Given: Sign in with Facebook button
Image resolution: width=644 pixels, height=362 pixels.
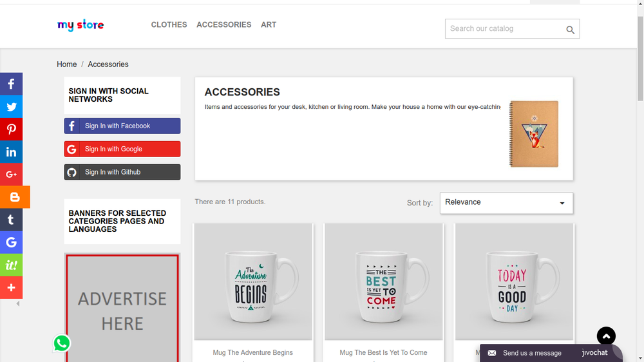Looking at the screenshot, I should tap(122, 126).
